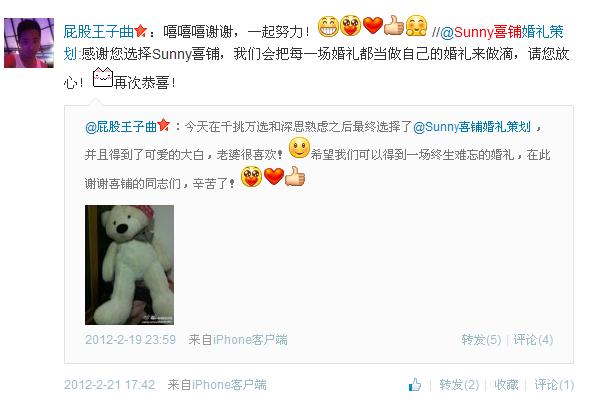Viewport: 592px width, 406px height.
Task: Open @Sunny喜铺婚礼策划 link in quoted post
Action: click(x=472, y=127)
